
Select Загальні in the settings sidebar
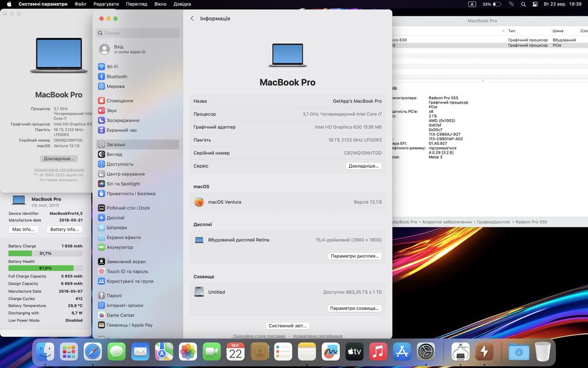click(x=137, y=144)
